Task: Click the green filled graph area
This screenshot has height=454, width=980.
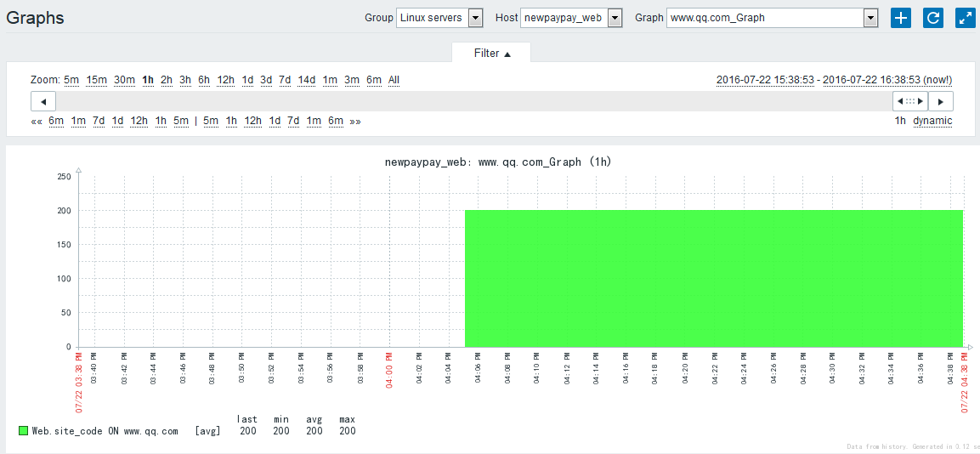Action: tap(714, 278)
